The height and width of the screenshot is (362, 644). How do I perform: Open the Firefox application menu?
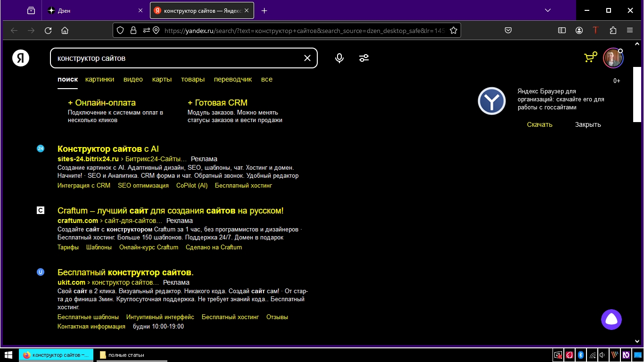630,30
